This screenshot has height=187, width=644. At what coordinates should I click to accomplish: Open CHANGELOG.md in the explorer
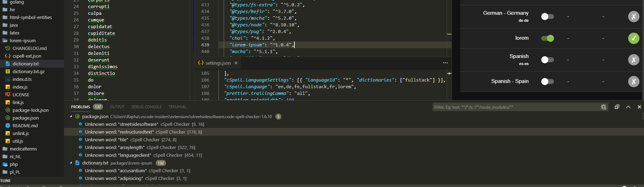(x=30, y=48)
